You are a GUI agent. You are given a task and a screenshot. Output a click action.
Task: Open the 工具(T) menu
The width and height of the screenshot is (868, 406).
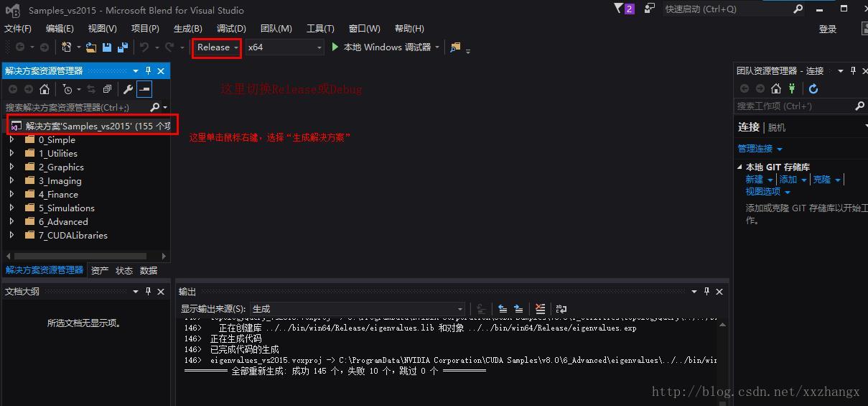(320, 29)
